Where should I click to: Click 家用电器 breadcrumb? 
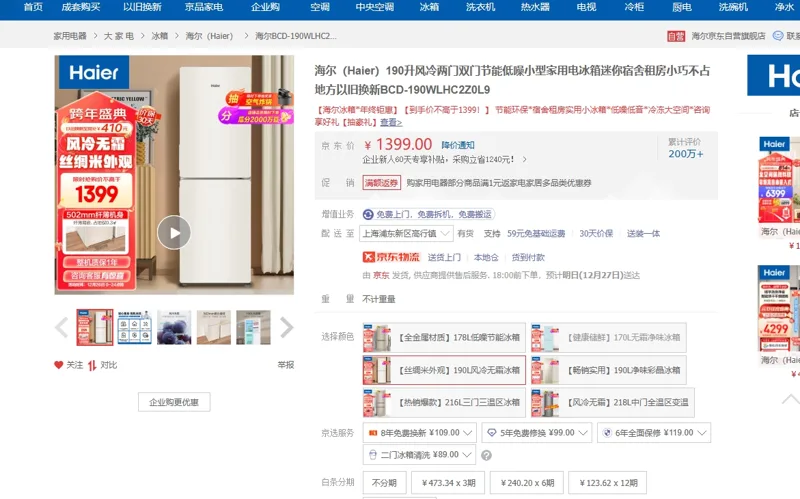tap(70, 36)
